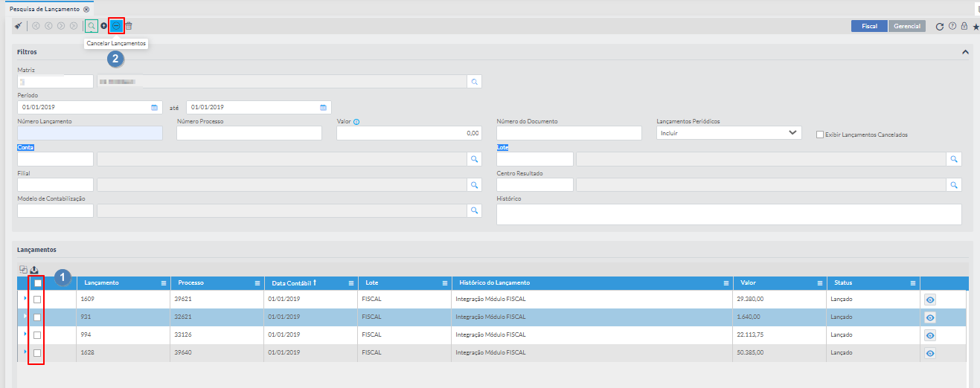The height and width of the screenshot is (388, 980).
Task: Open Filial lookup magnifier
Action: pos(475,184)
